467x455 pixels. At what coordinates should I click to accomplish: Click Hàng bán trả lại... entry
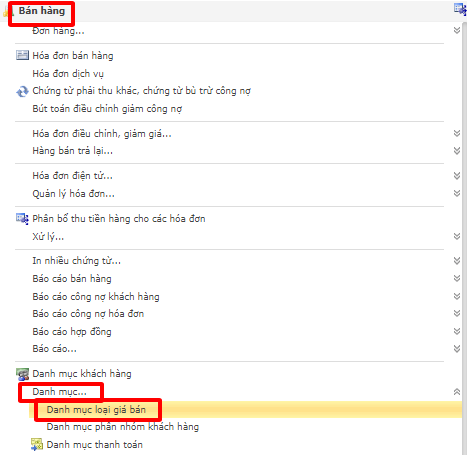72,151
